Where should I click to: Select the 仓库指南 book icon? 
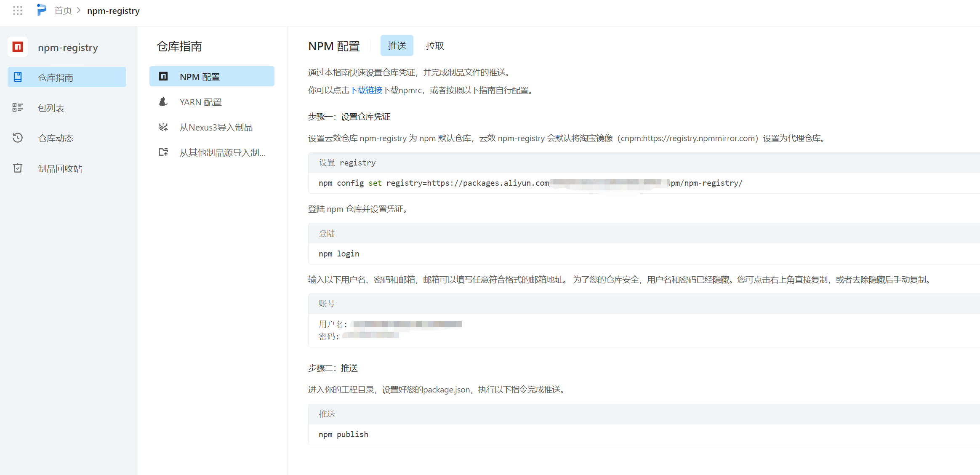pyautogui.click(x=18, y=77)
